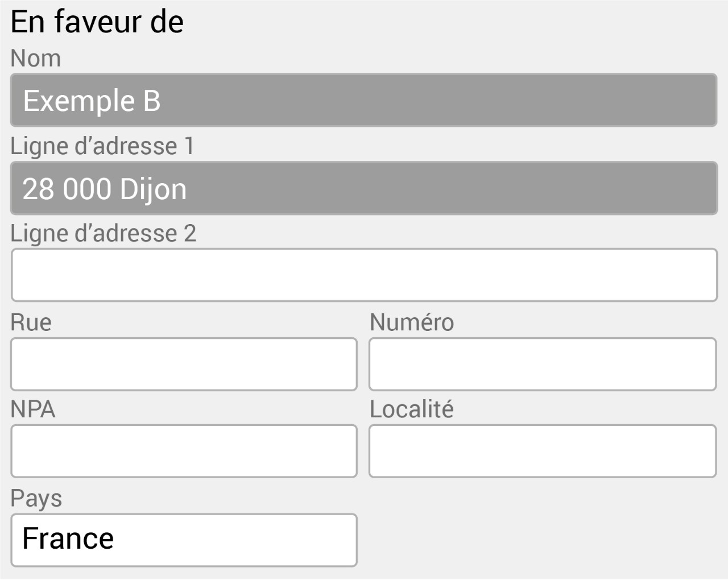728x580 pixels.
Task: Click the 'En faveur de' section heading
Action: [97, 22]
